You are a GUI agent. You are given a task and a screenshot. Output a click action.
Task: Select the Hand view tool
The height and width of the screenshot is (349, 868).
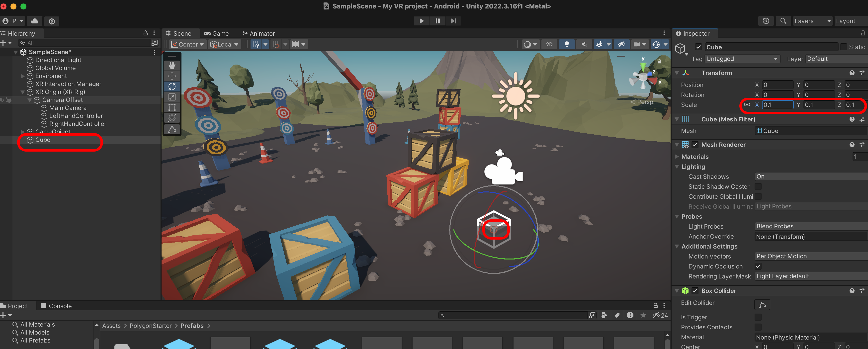point(172,65)
